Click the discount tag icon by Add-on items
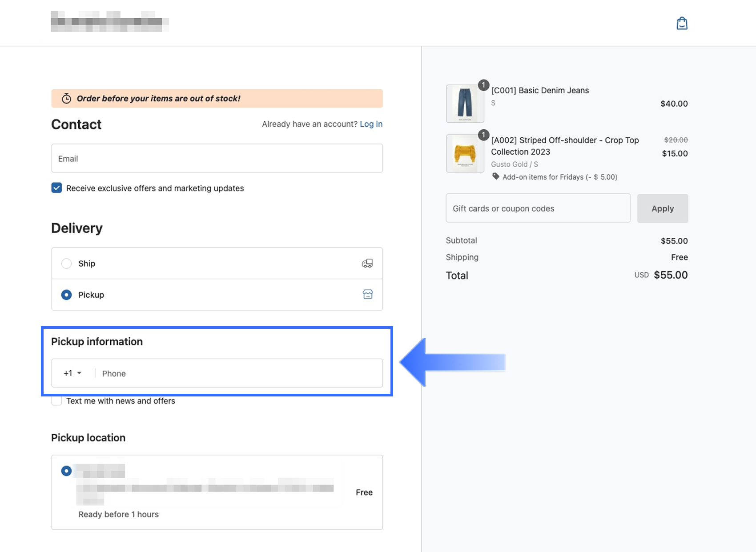The image size is (756, 552). (x=496, y=176)
